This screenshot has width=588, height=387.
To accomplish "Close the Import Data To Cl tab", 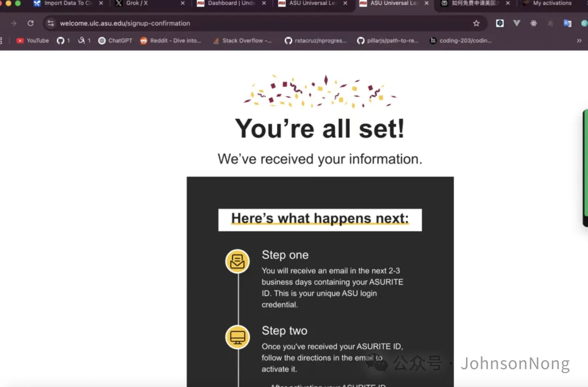I will click(x=101, y=3).
